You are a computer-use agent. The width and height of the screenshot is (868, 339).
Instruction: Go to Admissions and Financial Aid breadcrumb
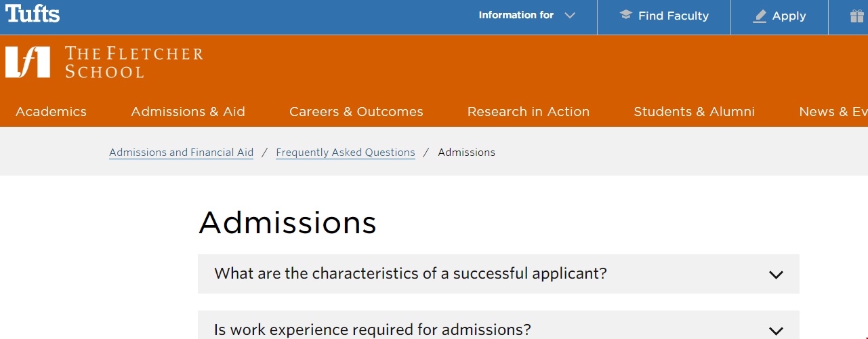(x=181, y=153)
